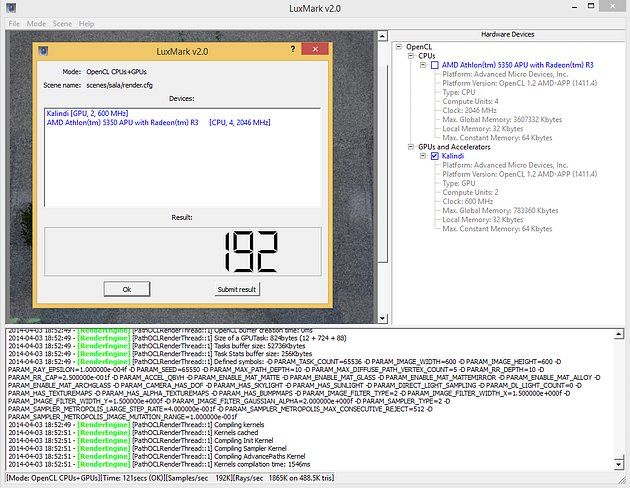The height and width of the screenshot is (488, 630).
Task: Click 'Clock: 600 MHz' tree entry
Action: pyautogui.click(x=467, y=202)
